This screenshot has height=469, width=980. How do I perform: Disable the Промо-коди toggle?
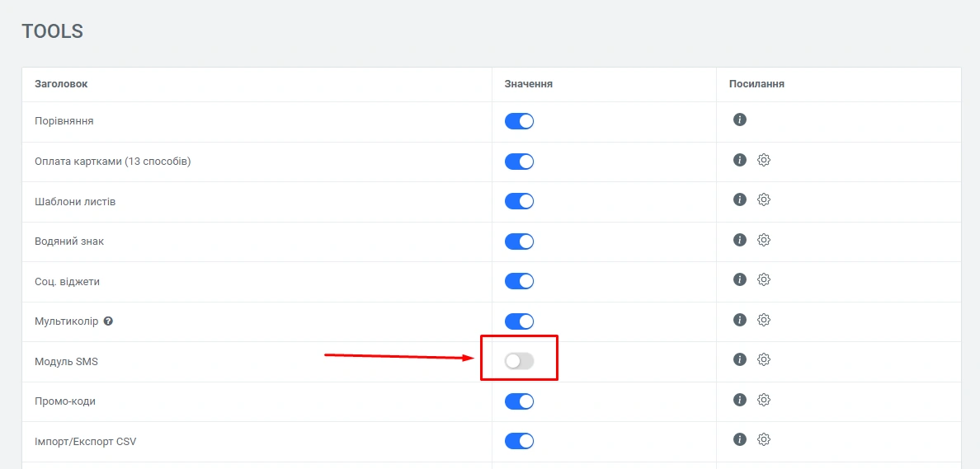coord(520,401)
